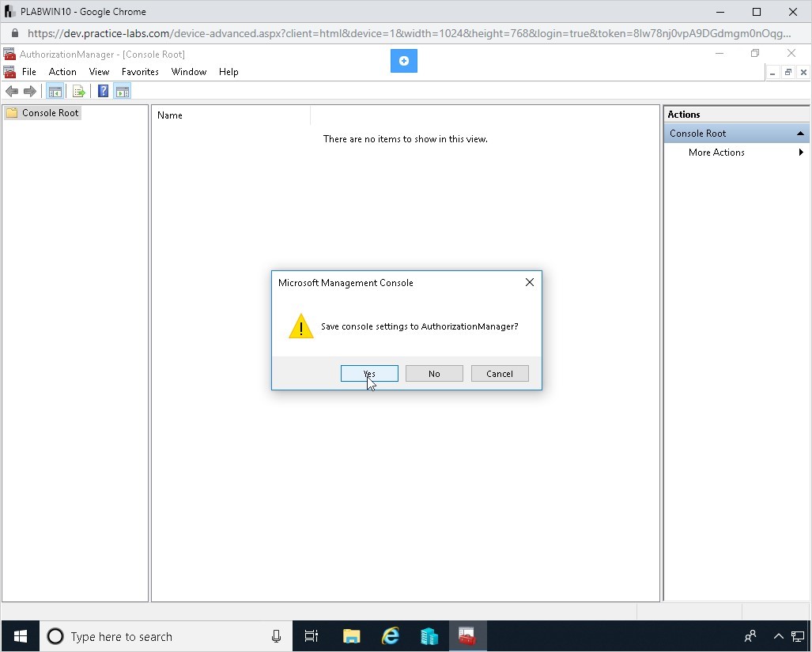Open the Window menu
Image resolution: width=812 pixels, height=652 pixels.
click(188, 72)
